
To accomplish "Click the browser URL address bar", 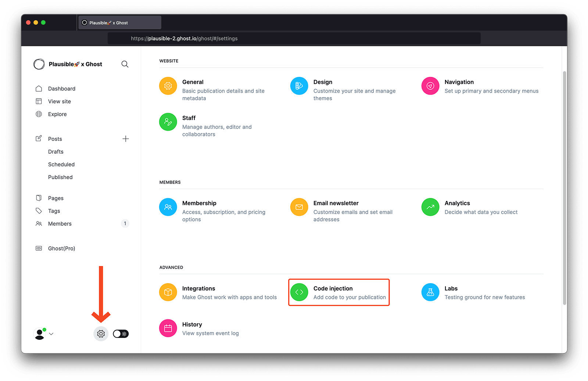I will click(294, 38).
